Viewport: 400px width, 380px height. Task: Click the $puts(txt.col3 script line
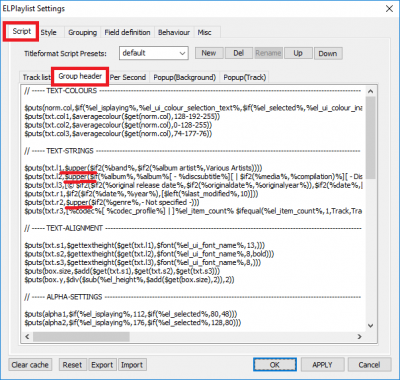coord(118,134)
